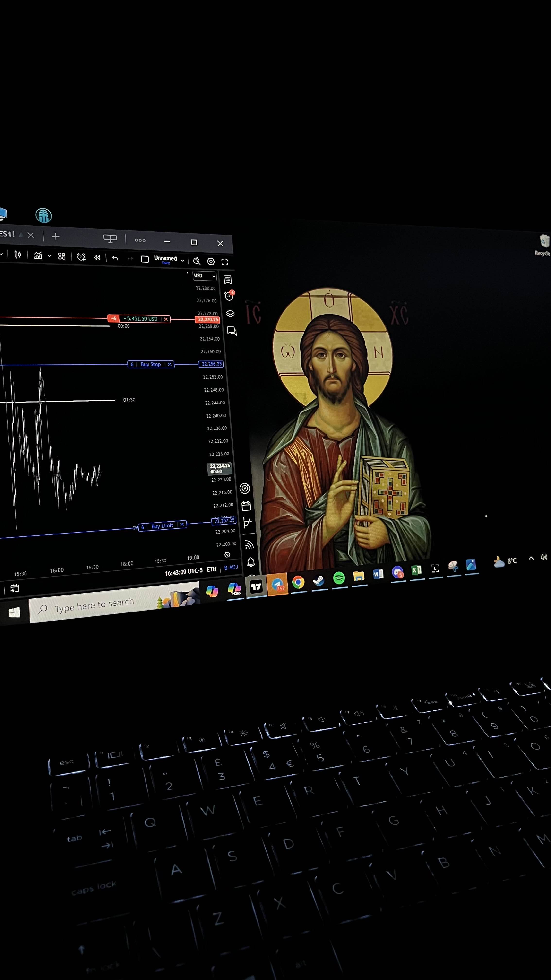Image resolution: width=551 pixels, height=980 pixels.
Task: Open the layout templates grid icon
Action: pyautogui.click(x=62, y=256)
